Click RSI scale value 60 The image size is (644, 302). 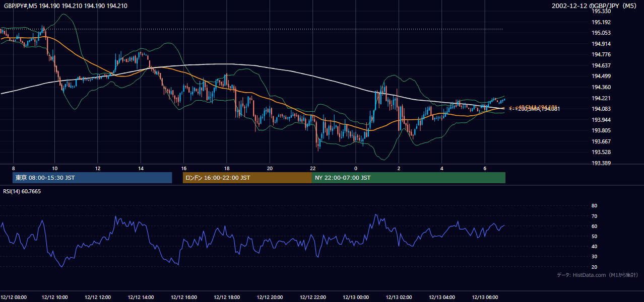(x=594, y=226)
